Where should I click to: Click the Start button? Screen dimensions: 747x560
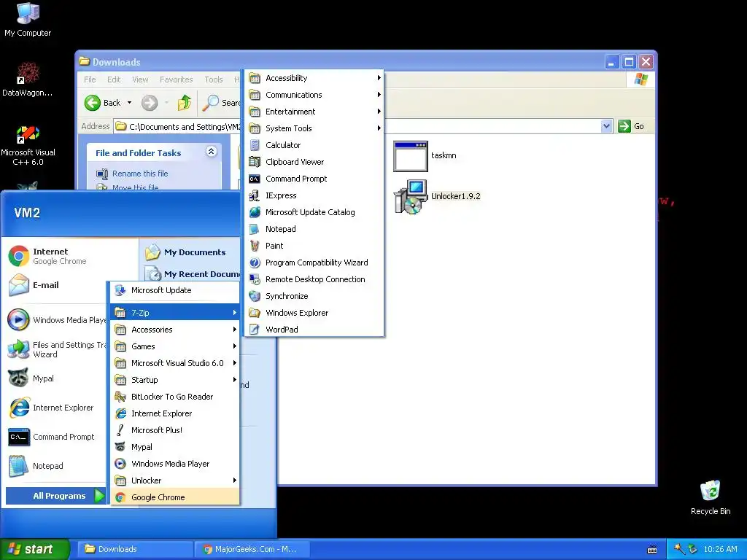point(34,550)
